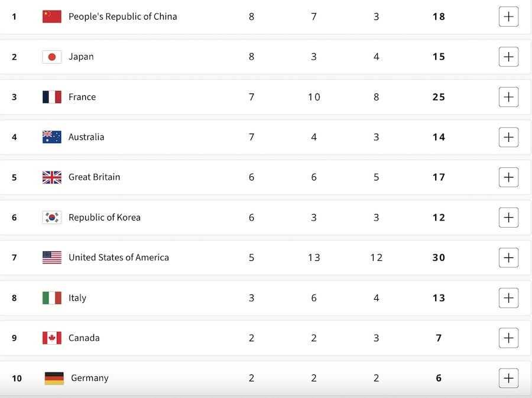
Task: Click plus button for Great Britain
Action: point(508,177)
